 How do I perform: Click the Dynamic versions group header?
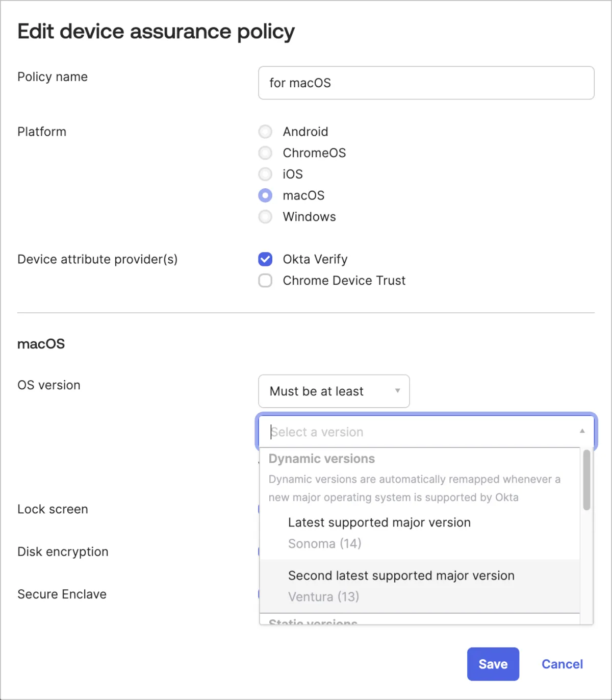[322, 459]
